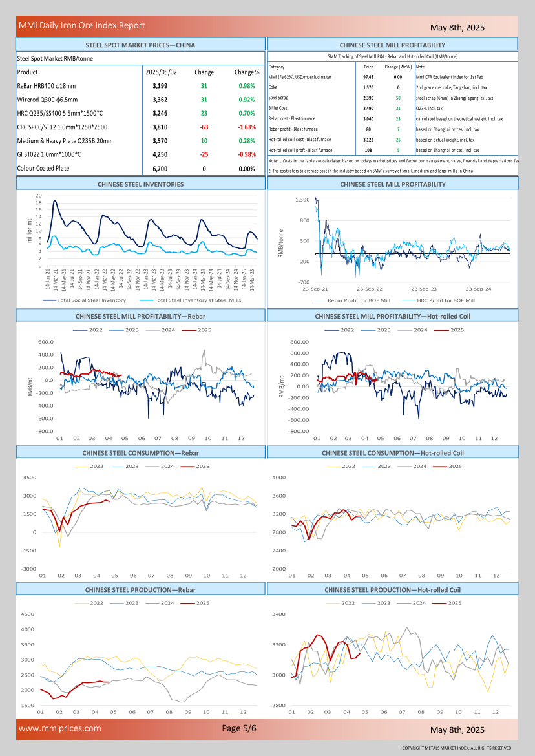Click the Colour Coated price value 6,700
This screenshot has height=756, width=535.
pyautogui.click(x=160, y=169)
